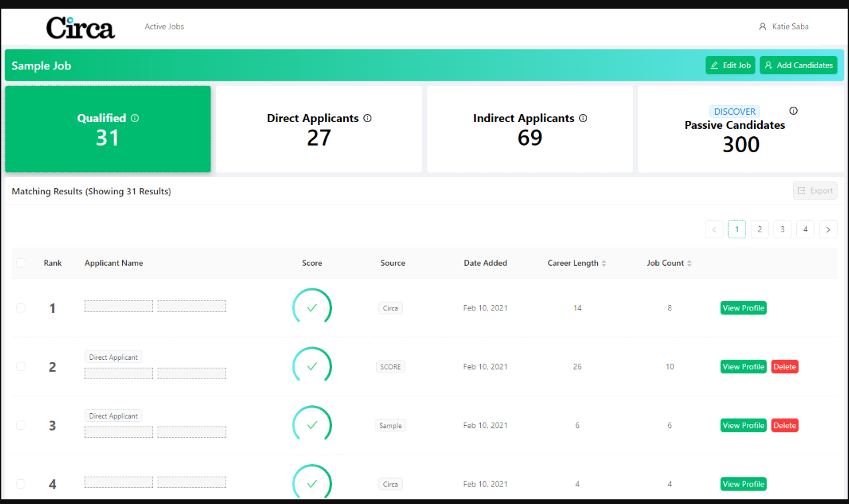The image size is (849, 504).
Task: Click info icon beside Passive Candidates
Action: coord(794,111)
